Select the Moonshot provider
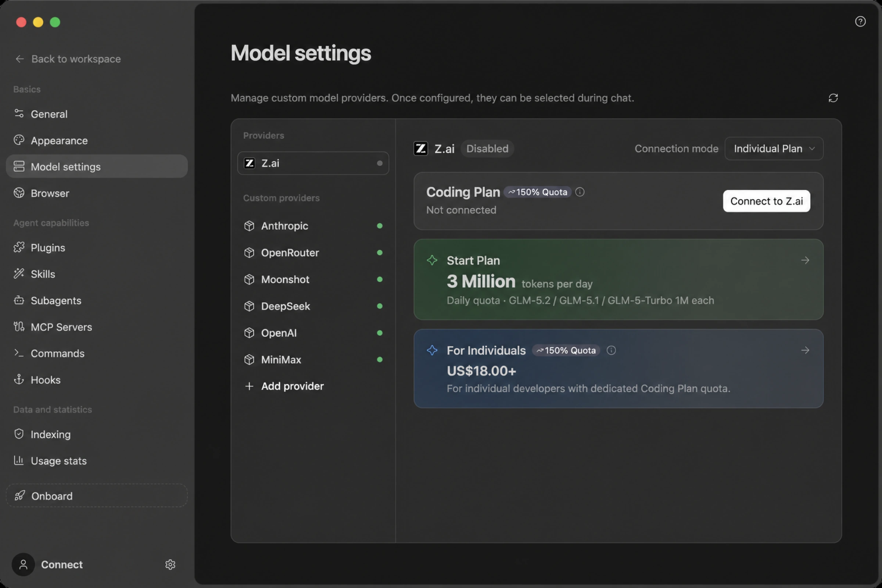 (x=313, y=279)
